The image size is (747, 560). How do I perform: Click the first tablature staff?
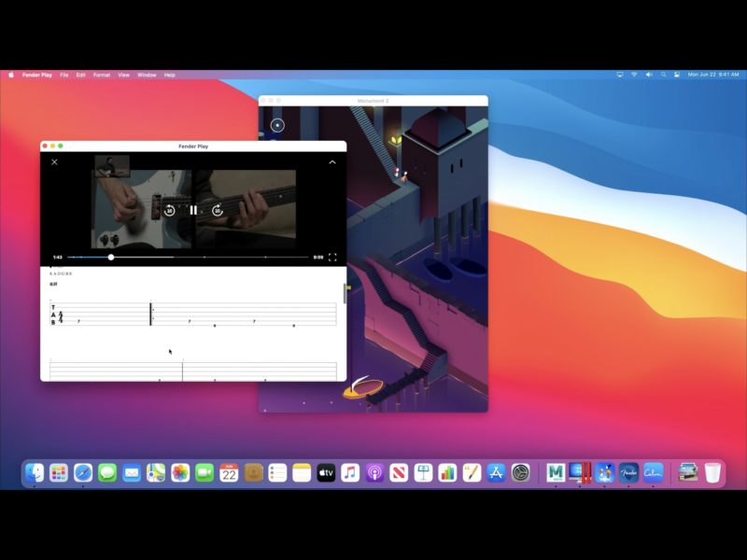pos(193,315)
